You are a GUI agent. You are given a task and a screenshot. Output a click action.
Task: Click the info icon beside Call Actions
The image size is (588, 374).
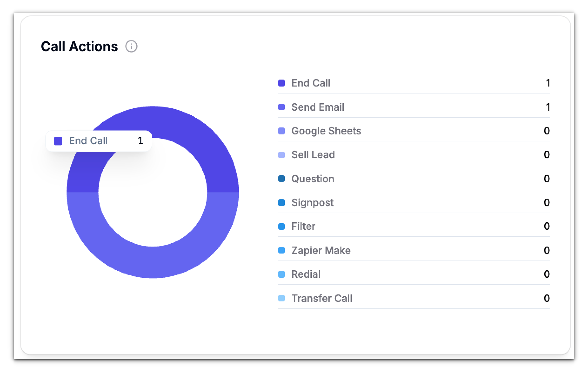131,46
